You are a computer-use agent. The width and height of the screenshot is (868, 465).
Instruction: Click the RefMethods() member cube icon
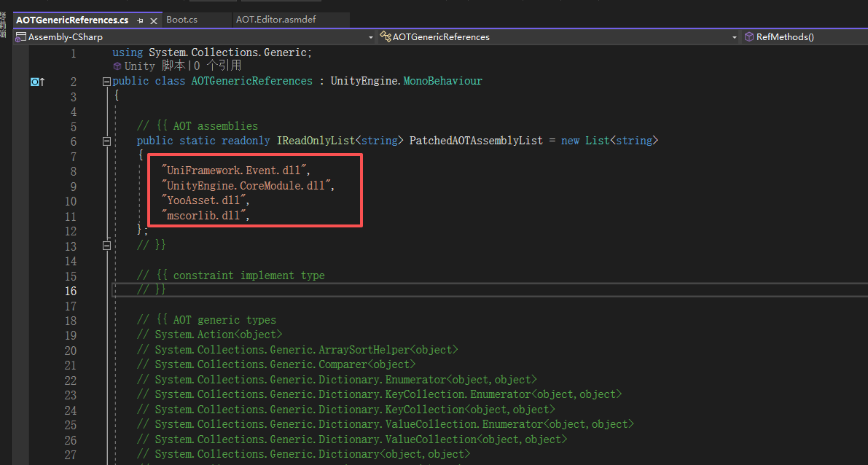click(749, 37)
